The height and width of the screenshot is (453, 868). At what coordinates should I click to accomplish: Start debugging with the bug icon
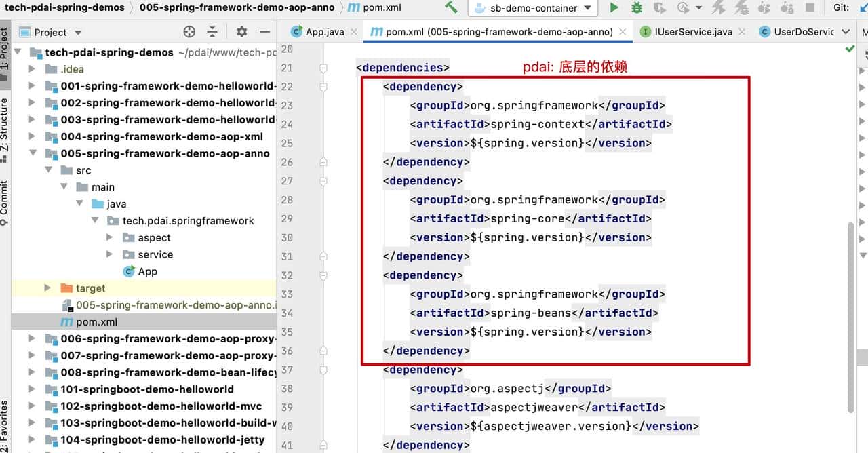click(x=636, y=8)
